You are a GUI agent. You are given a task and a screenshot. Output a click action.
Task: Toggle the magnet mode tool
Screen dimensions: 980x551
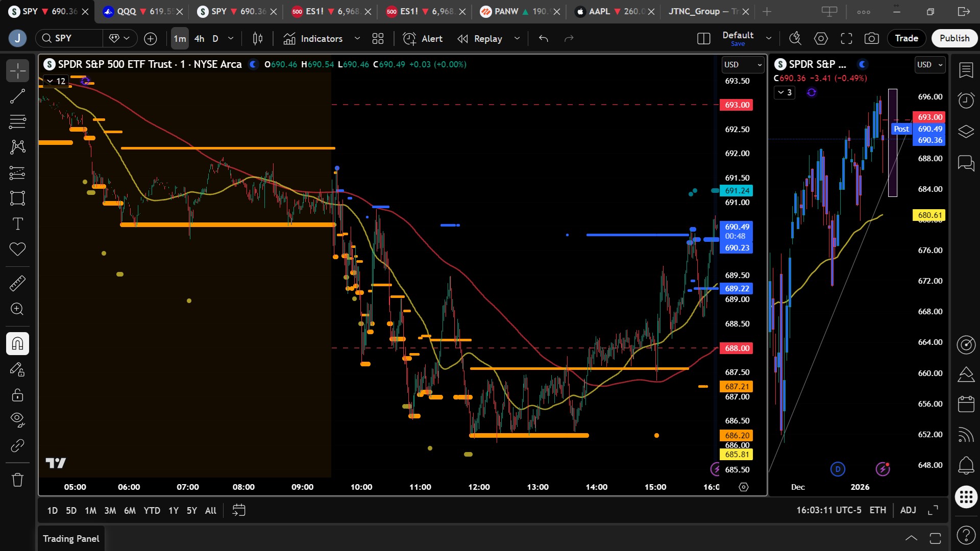pos(17,343)
